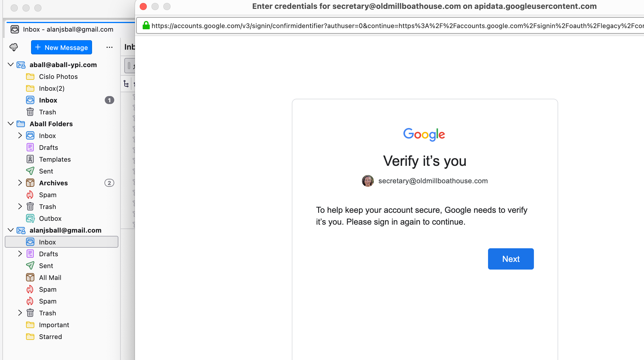The height and width of the screenshot is (360, 644).
Task: Click the green padlock security icon
Action: tap(146, 26)
